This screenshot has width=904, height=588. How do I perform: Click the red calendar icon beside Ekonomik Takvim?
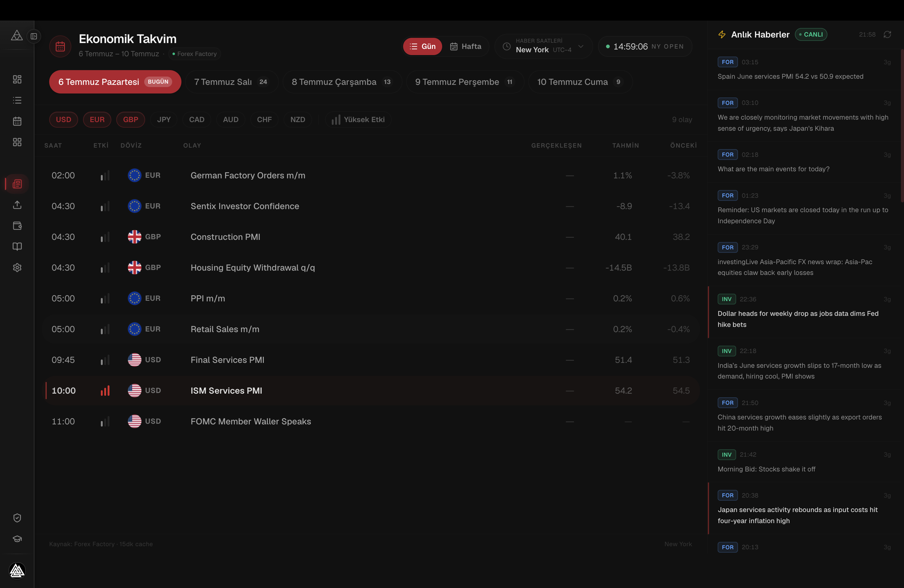click(60, 46)
